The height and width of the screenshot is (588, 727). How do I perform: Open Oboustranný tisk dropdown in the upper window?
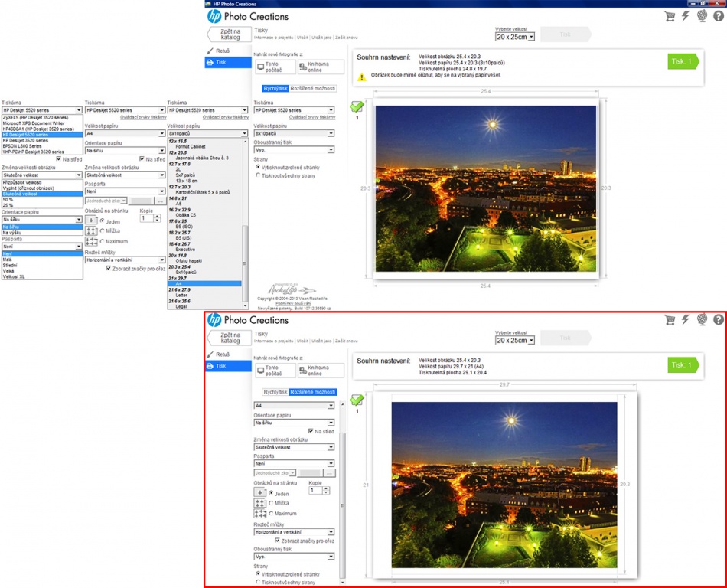[294, 150]
